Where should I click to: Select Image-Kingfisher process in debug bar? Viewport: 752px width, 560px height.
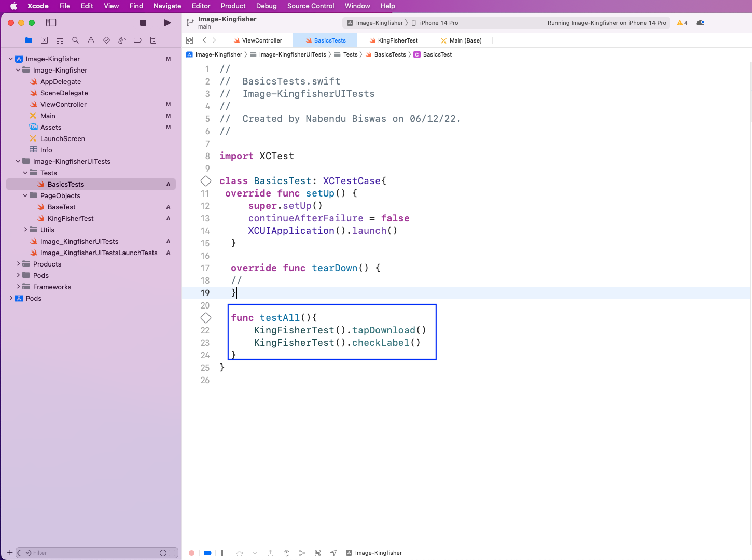(x=374, y=553)
